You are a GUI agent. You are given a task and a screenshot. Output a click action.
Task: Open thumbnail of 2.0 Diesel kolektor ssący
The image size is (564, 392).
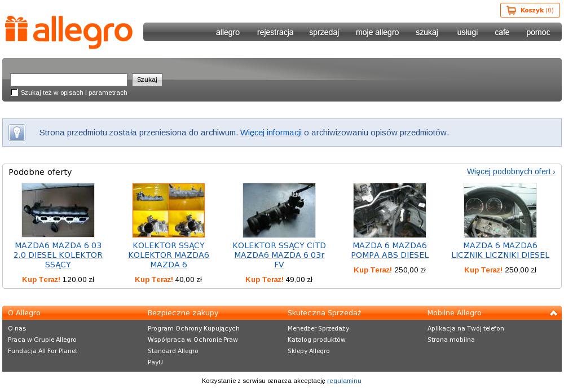[x=58, y=210]
